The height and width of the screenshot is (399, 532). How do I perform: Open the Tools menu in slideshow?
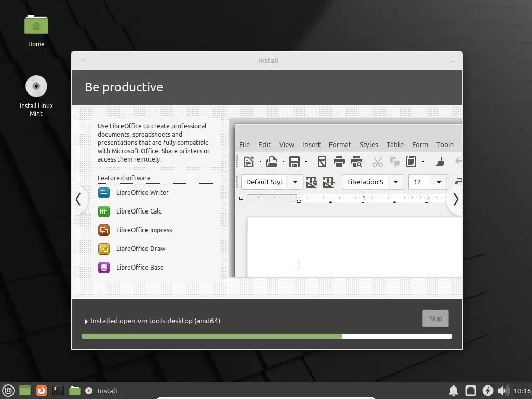[x=445, y=145]
